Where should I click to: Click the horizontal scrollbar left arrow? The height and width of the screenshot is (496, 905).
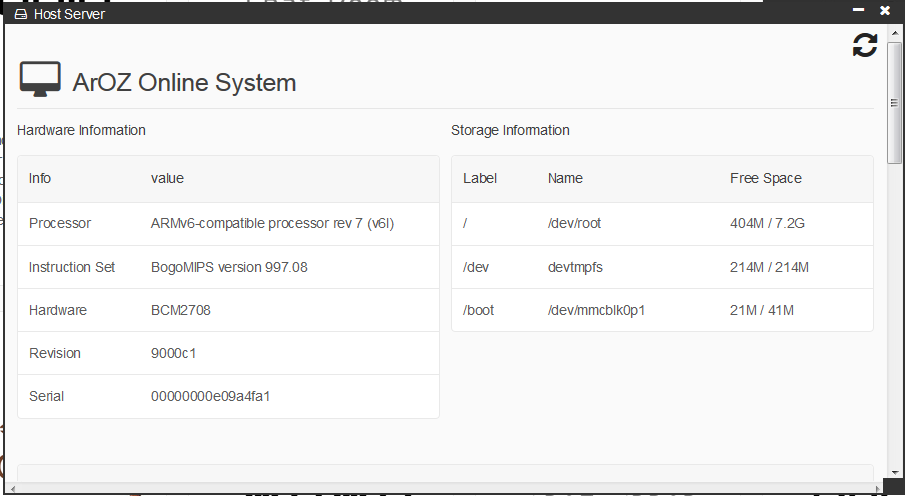tap(11, 488)
